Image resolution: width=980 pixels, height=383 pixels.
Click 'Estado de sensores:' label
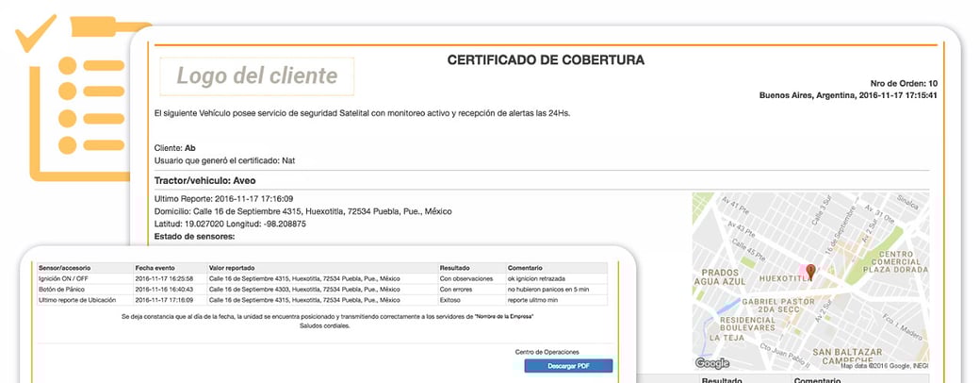[194, 237]
